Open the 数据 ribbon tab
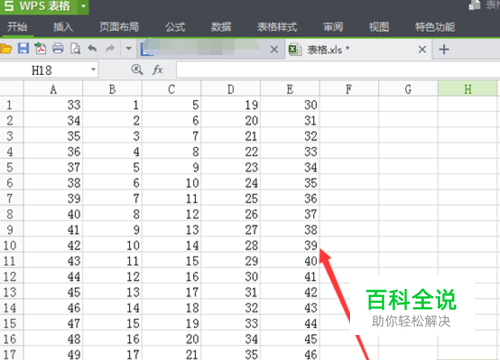Image resolution: width=500 pixels, height=360 pixels. coord(221,27)
